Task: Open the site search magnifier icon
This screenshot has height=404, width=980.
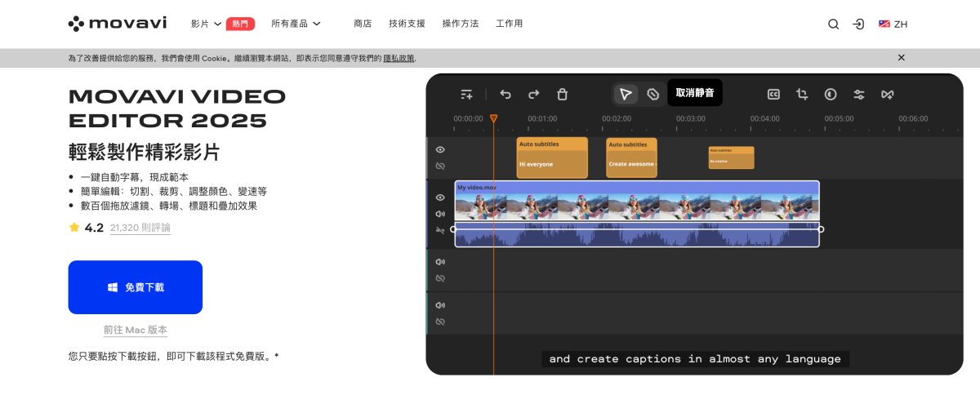Action: click(x=833, y=24)
